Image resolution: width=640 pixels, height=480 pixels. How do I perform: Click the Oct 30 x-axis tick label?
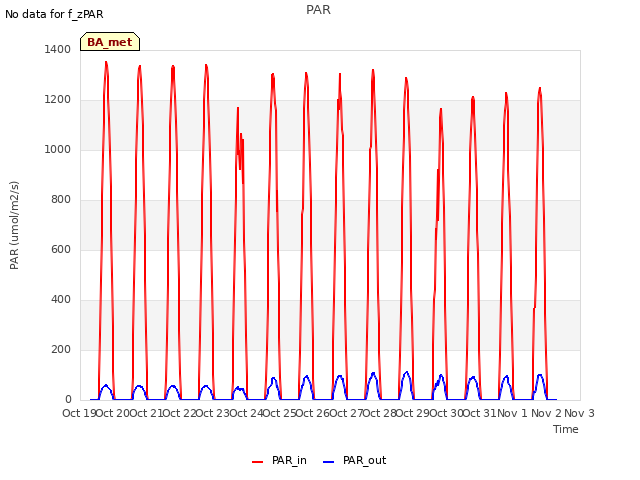pos(447,413)
